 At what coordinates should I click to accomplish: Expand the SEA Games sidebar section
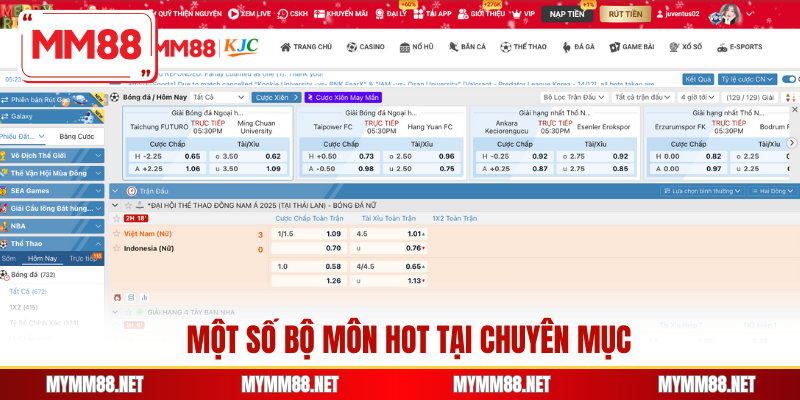click(52, 191)
